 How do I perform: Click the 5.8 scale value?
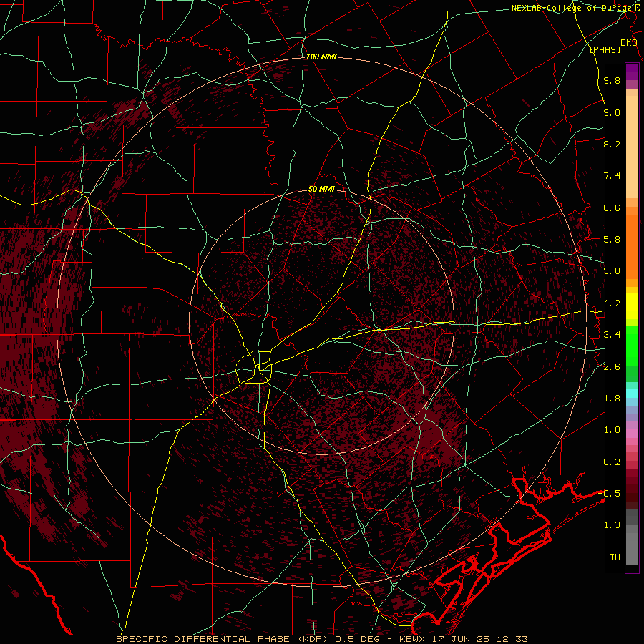coord(612,240)
